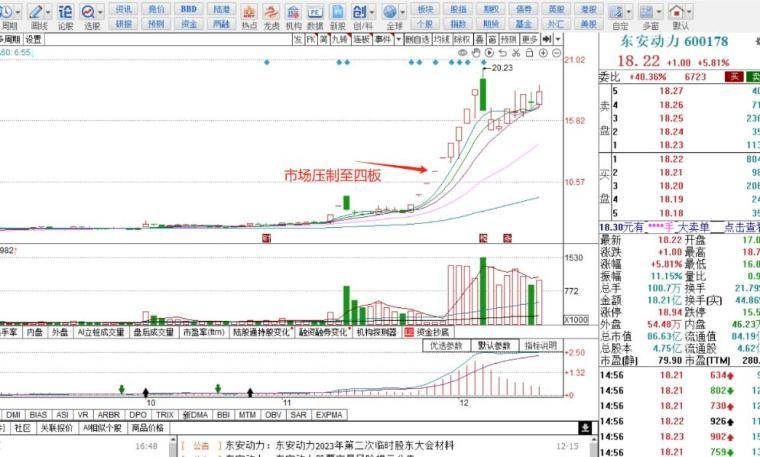Open the 龙虎 icon in toolbar
This screenshot has width=760, height=457.
click(x=271, y=12)
